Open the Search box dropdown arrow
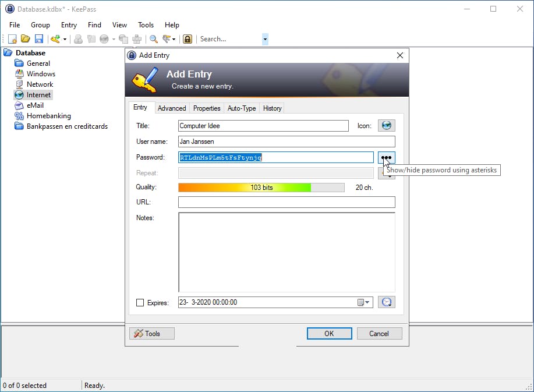Image resolution: width=534 pixels, height=392 pixels. 265,39
